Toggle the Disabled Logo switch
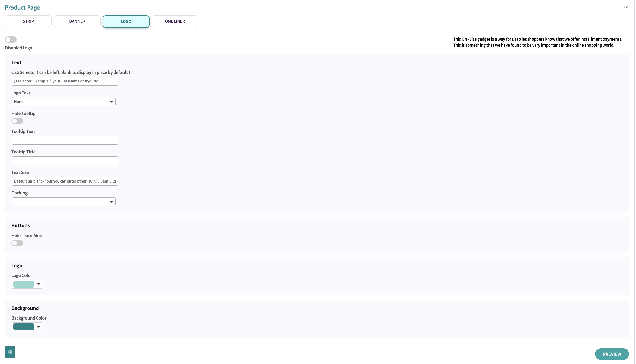This screenshot has height=364, width=636. (x=11, y=40)
